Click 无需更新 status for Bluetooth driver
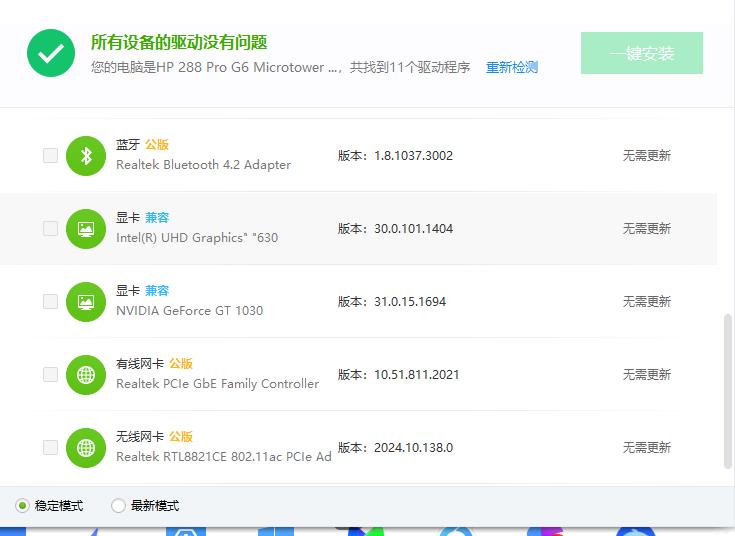 point(646,155)
